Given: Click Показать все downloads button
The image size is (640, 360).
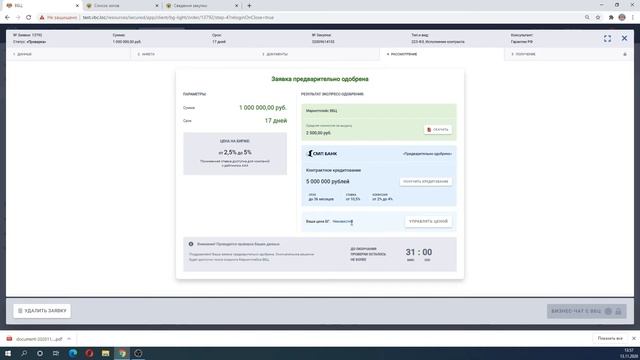Looking at the screenshot, I should click(610, 339).
